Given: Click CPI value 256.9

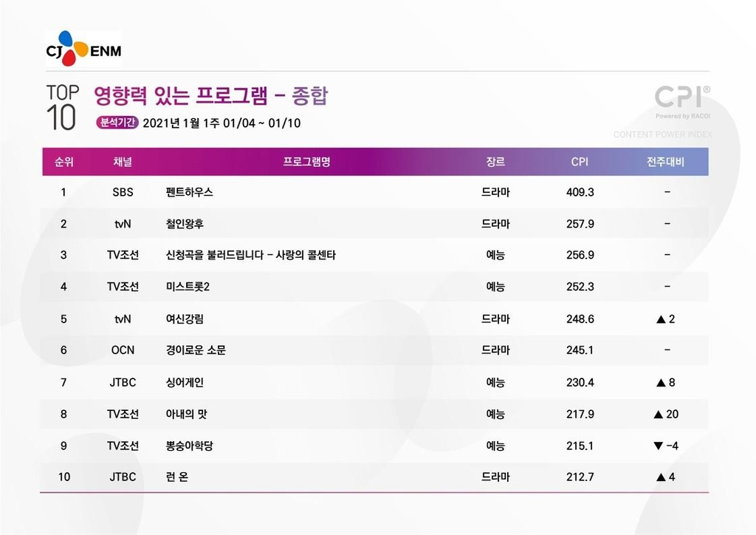Looking at the screenshot, I should click(580, 255).
